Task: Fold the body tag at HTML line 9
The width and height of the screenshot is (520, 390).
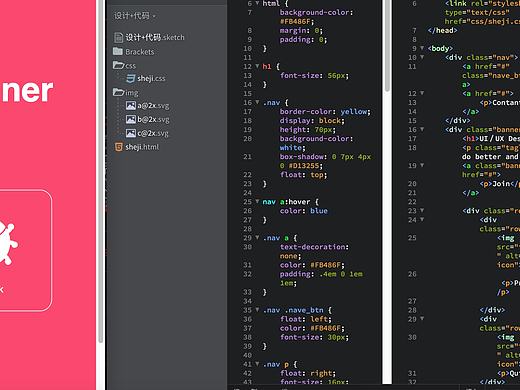Action: pos(422,48)
